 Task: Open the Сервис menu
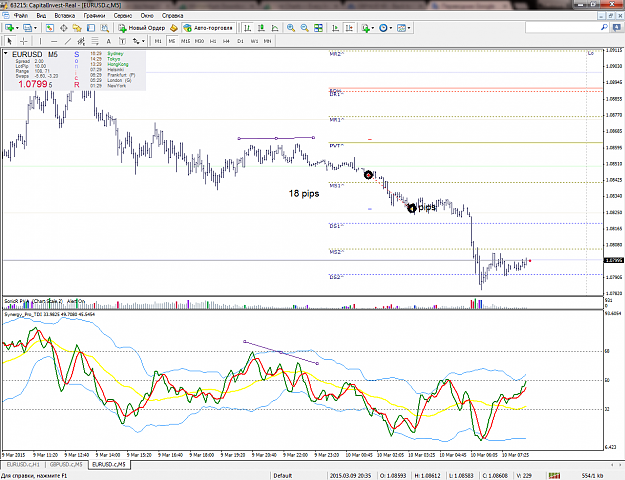(x=123, y=16)
